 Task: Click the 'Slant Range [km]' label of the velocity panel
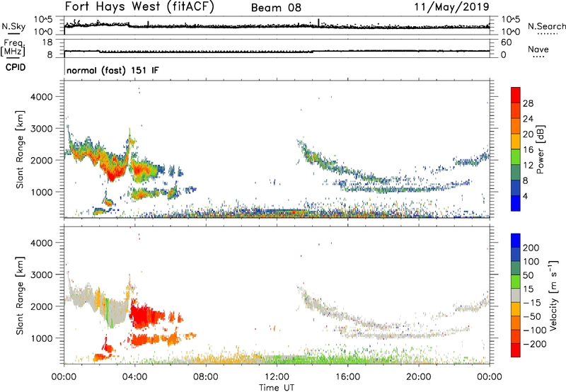click(20, 296)
